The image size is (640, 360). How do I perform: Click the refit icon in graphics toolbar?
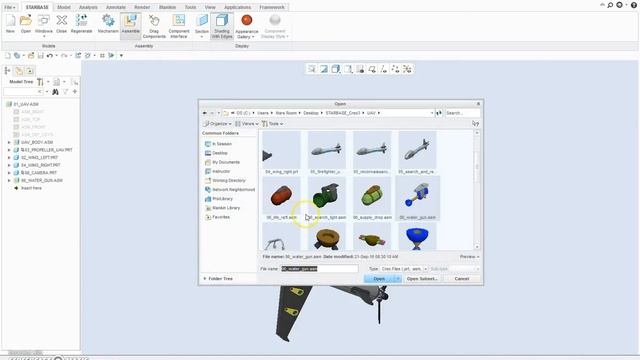pos(311,69)
